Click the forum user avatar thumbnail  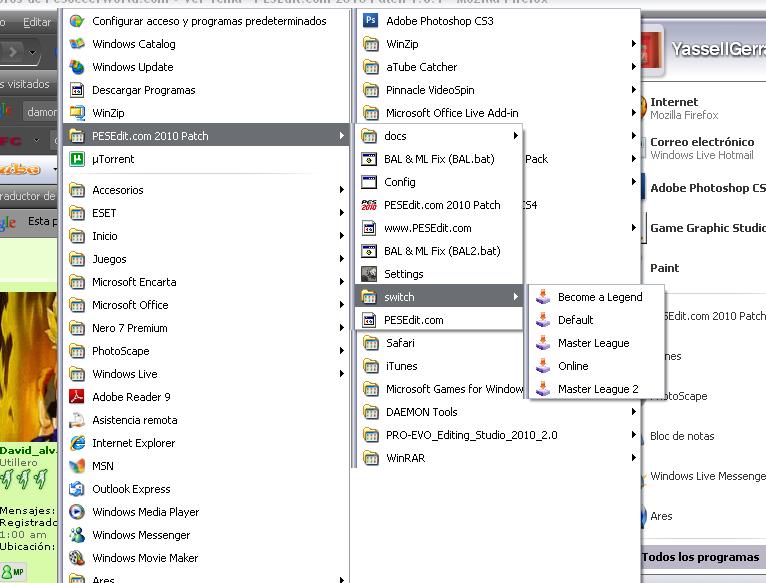(x=28, y=367)
